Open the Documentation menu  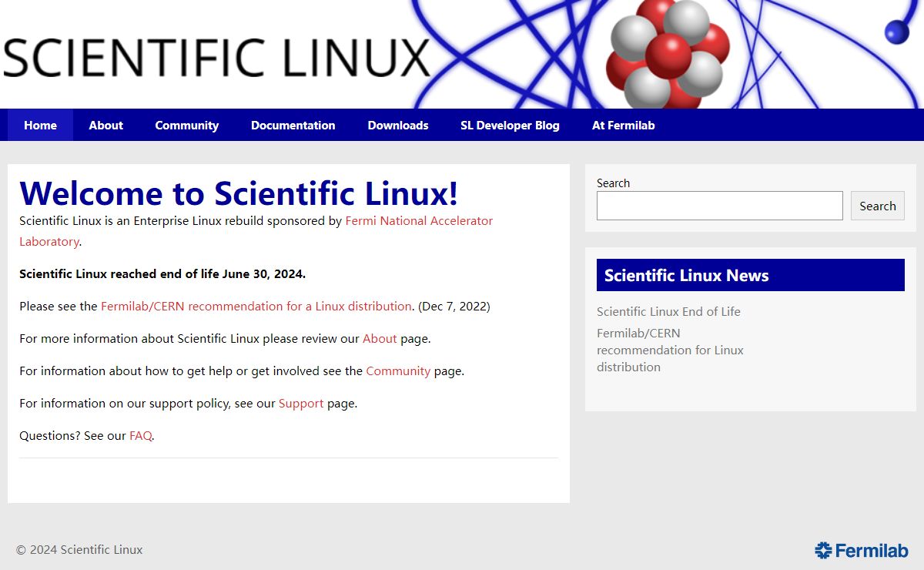(293, 125)
